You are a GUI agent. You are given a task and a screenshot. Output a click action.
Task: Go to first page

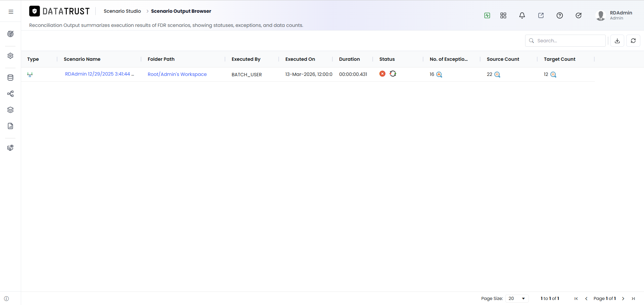[576, 299]
